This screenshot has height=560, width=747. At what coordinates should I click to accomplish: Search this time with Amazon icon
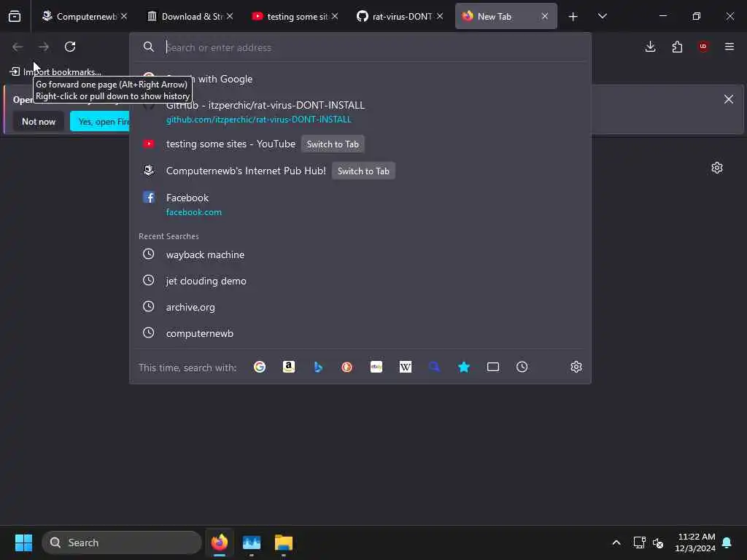click(x=289, y=367)
